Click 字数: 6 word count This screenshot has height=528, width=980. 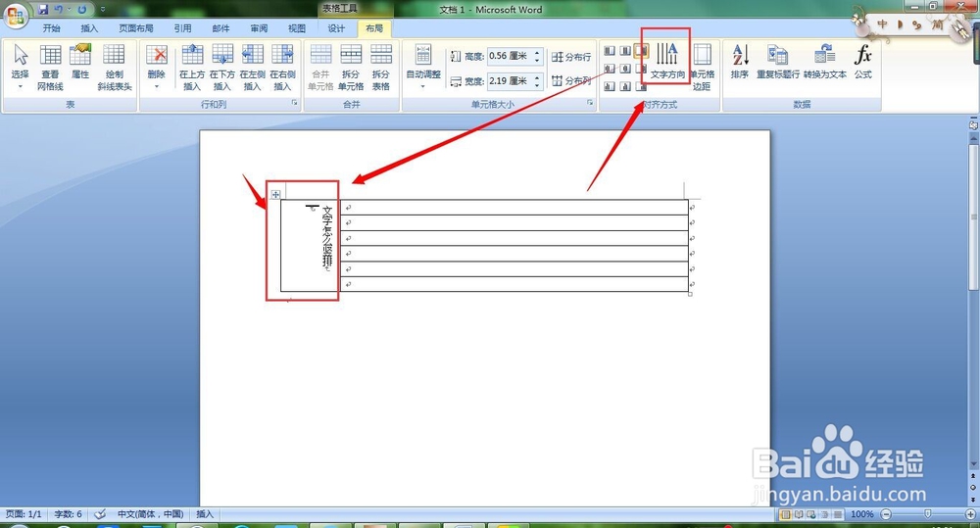pos(68,514)
